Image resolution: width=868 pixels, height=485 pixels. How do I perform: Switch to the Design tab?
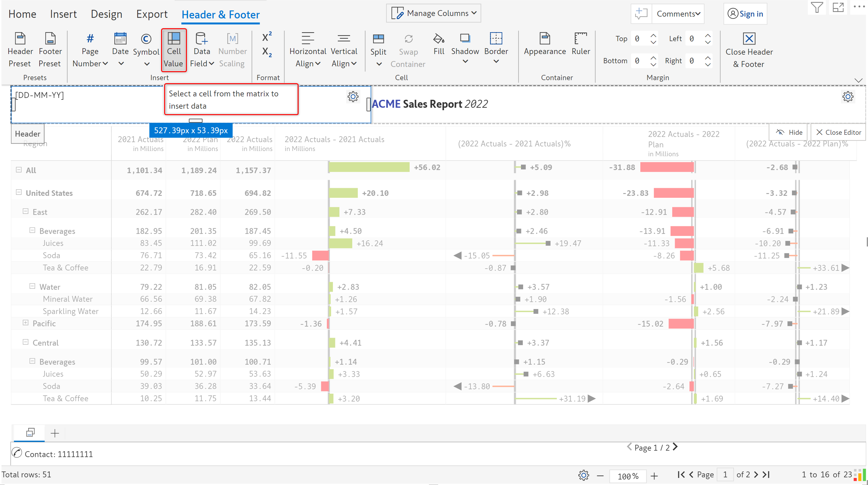(x=106, y=14)
